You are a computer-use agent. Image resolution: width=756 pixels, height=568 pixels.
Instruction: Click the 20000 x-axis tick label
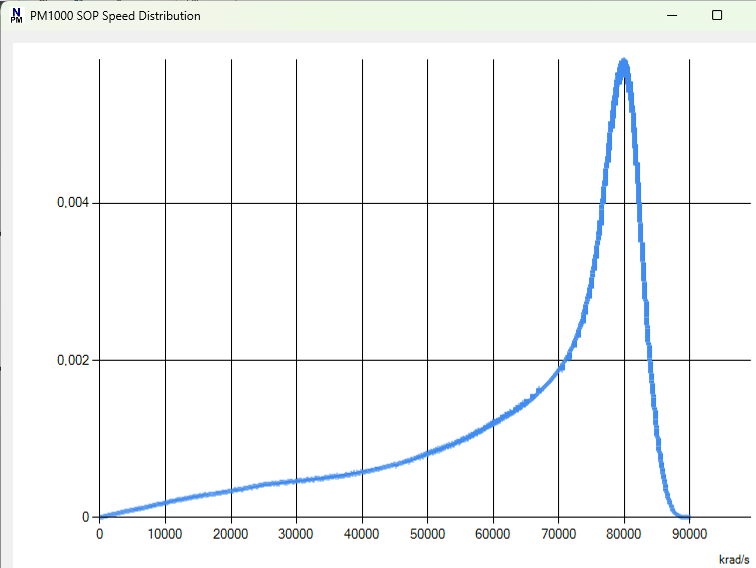click(231, 535)
